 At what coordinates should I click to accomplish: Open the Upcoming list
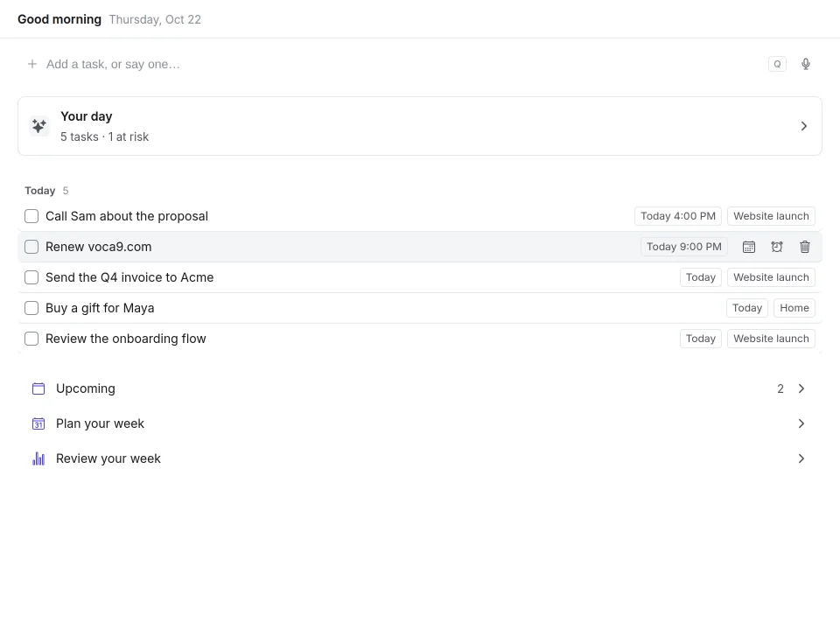[x=420, y=388]
